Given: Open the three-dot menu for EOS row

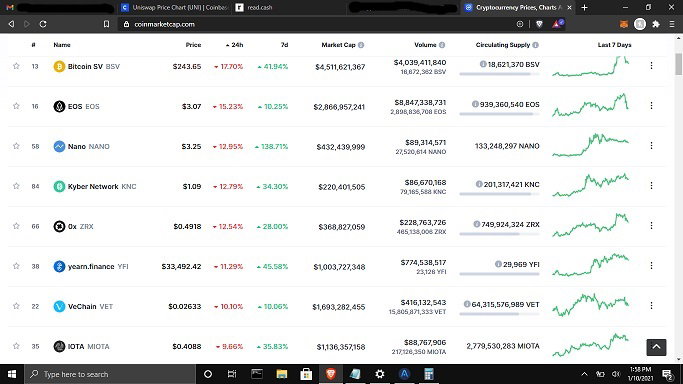Looking at the screenshot, I should click(x=651, y=105).
